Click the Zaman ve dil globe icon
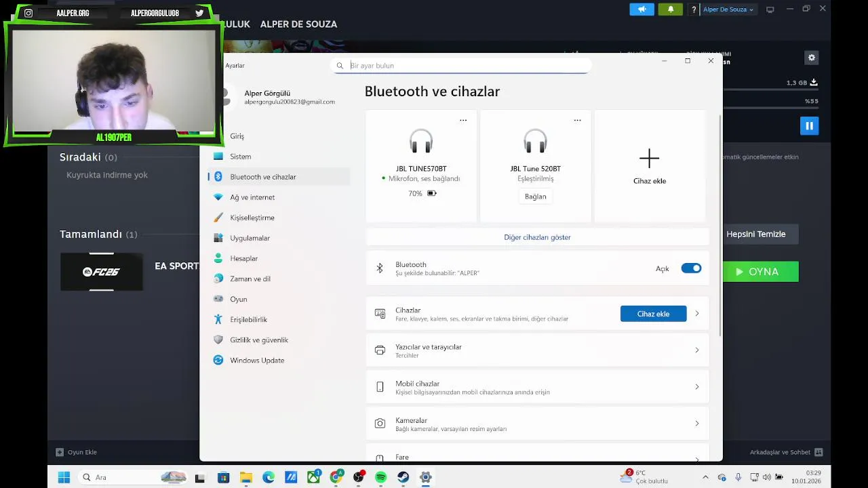868x488 pixels. (218, 279)
